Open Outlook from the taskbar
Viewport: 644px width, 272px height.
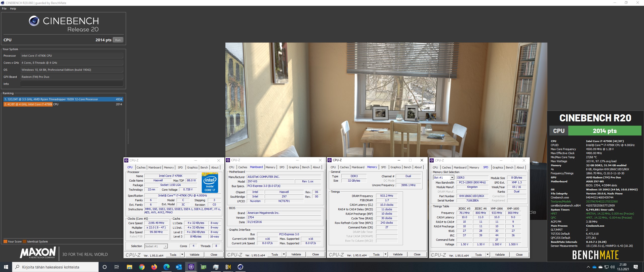click(x=179, y=267)
